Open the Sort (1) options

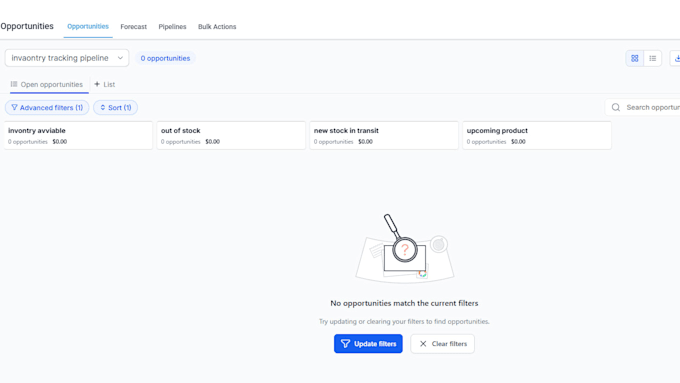point(115,108)
